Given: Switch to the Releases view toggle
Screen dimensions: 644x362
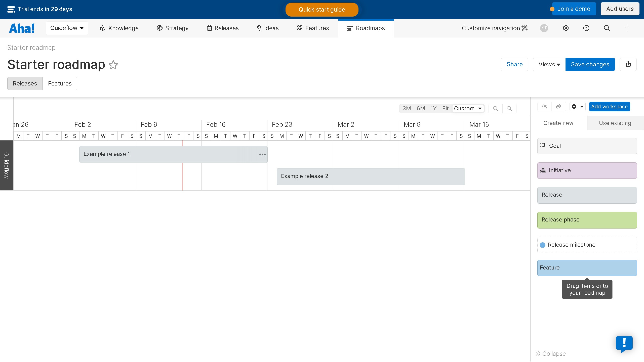Looking at the screenshot, I should pyautogui.click(x=25, y=83).
